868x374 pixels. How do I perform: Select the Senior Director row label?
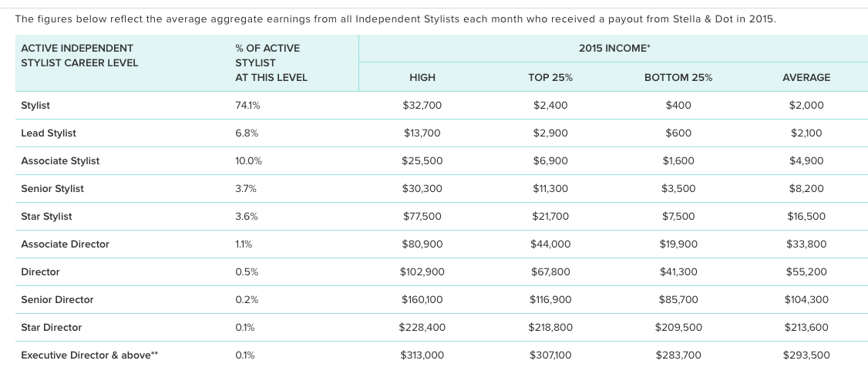tap(57, 299)
